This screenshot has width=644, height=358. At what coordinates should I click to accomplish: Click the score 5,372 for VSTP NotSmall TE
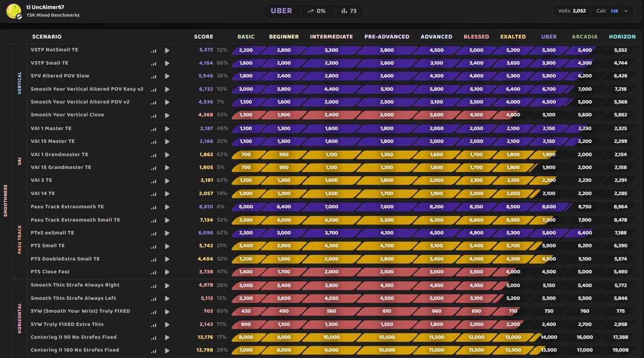pyautogui.click(x=206, y=50)
